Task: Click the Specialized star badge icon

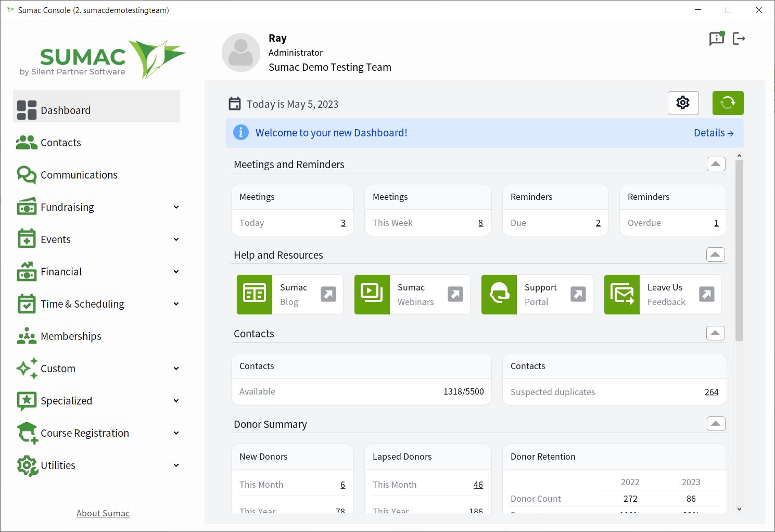Action: click(x=27, y=401)
